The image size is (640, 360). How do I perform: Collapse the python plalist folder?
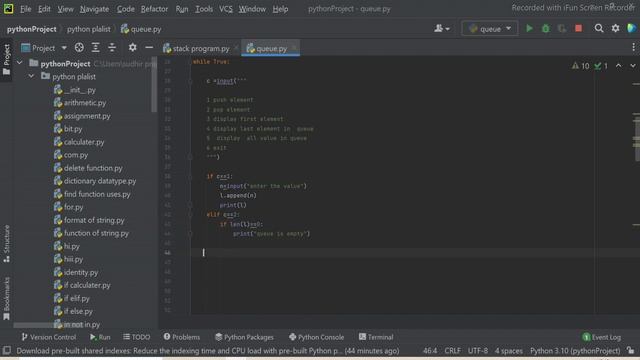31,76
